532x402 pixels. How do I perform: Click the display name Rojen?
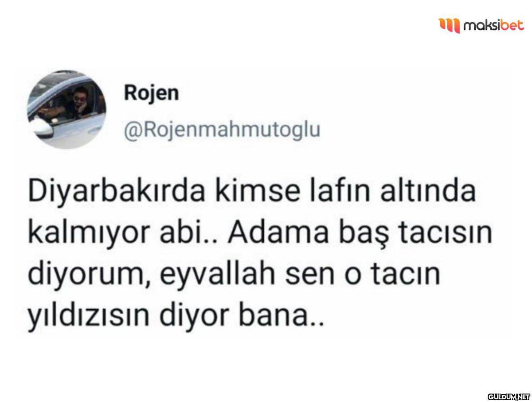pos(152,93)
